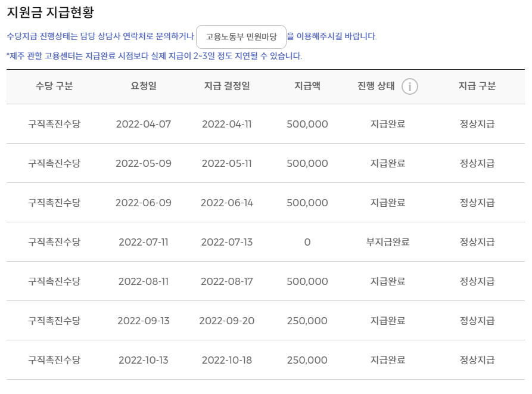Select the 진행 상태 column header
This screenshot has height=394, width=532.
(375, 86)
